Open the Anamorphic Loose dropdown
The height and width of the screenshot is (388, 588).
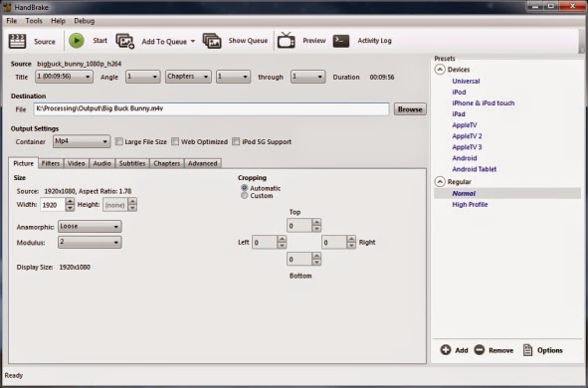click(x=90, y=227)
